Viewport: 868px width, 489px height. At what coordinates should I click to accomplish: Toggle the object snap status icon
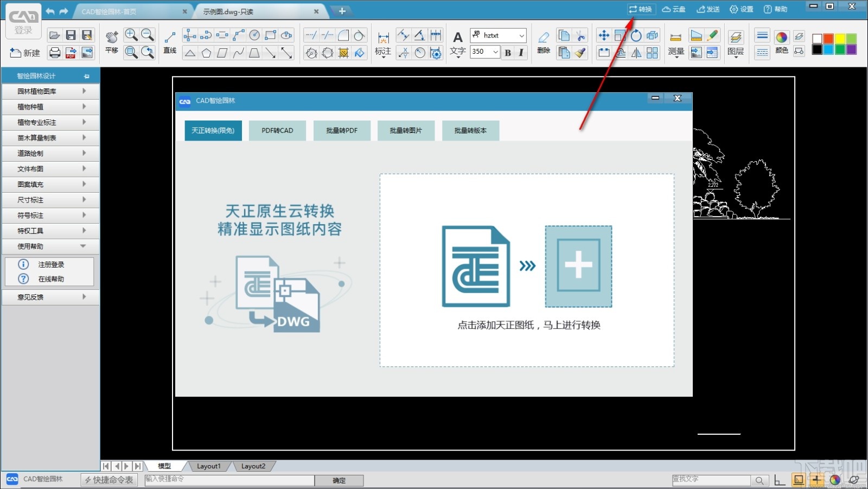click(799, 480)
